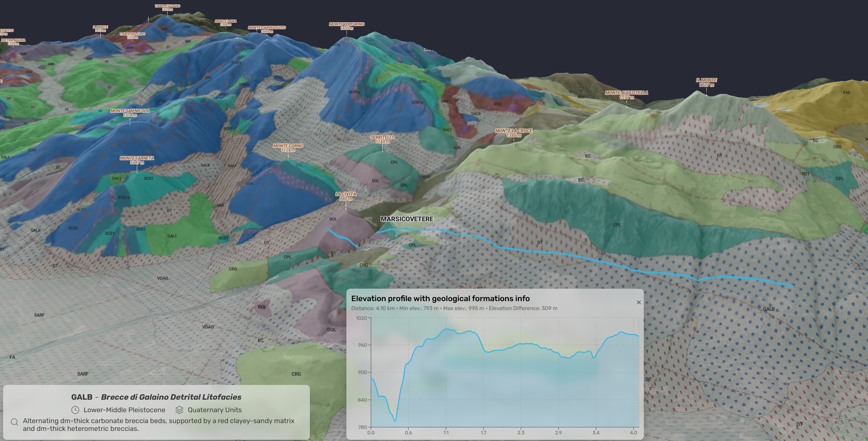Select the Monte Volturino 1835 m peak label
Viewport: 868px width, 441px height.
(x=346, y=26)
